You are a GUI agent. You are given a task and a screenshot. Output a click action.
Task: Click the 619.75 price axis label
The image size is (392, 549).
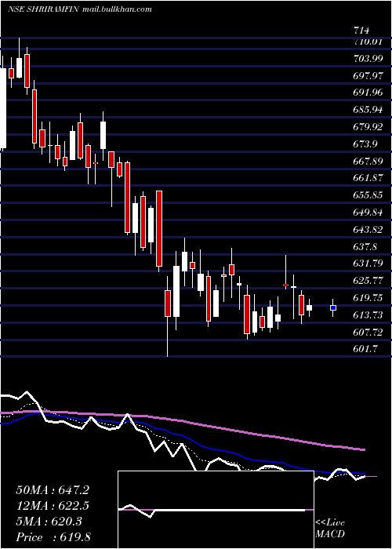[368, 297]
